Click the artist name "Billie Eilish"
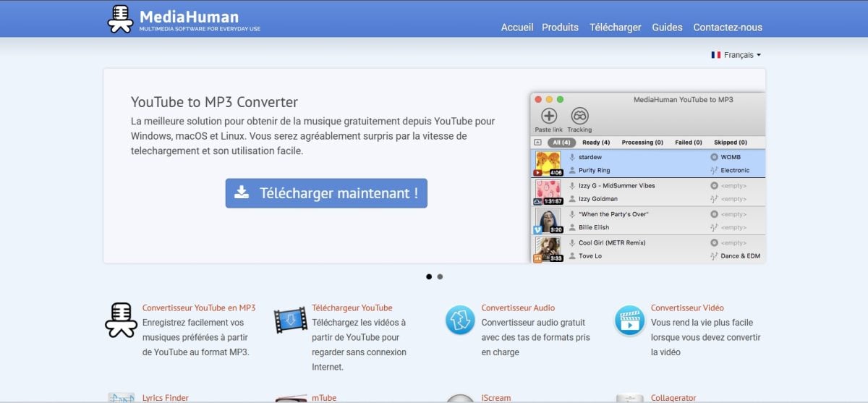The width and height of the screenshot is (868, 403). point(594,228)
